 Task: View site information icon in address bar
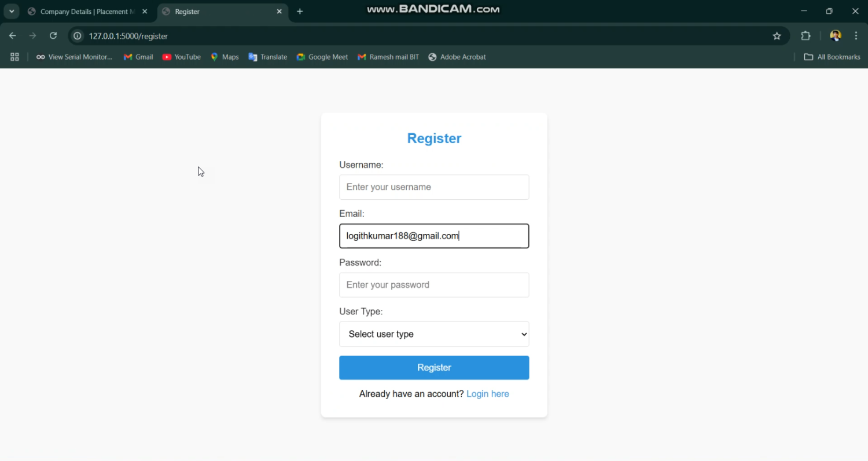(77, 36)
